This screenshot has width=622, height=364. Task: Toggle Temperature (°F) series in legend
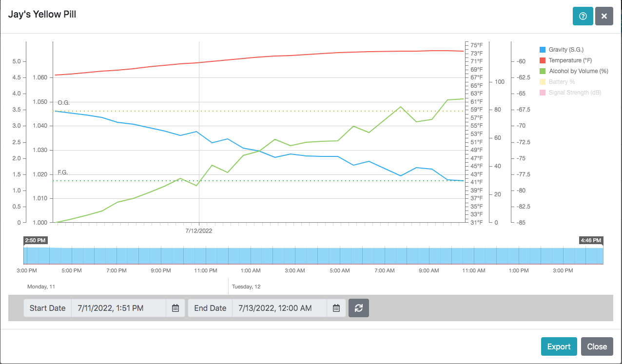pos(570,60)
